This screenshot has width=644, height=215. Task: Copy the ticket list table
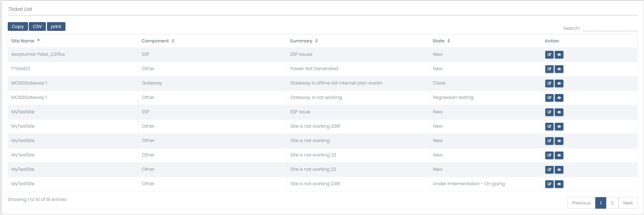(18, 27)
